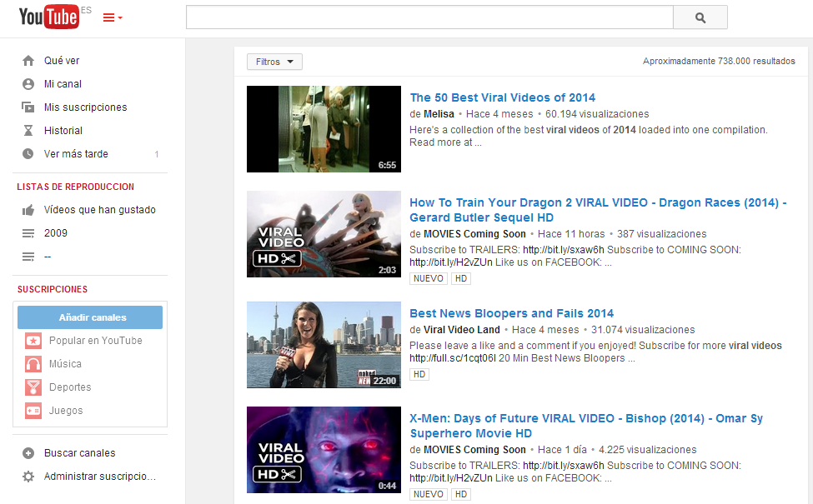Select Música channel suggestion
Viewport: 813px width, 504px height.
[65, 363]
